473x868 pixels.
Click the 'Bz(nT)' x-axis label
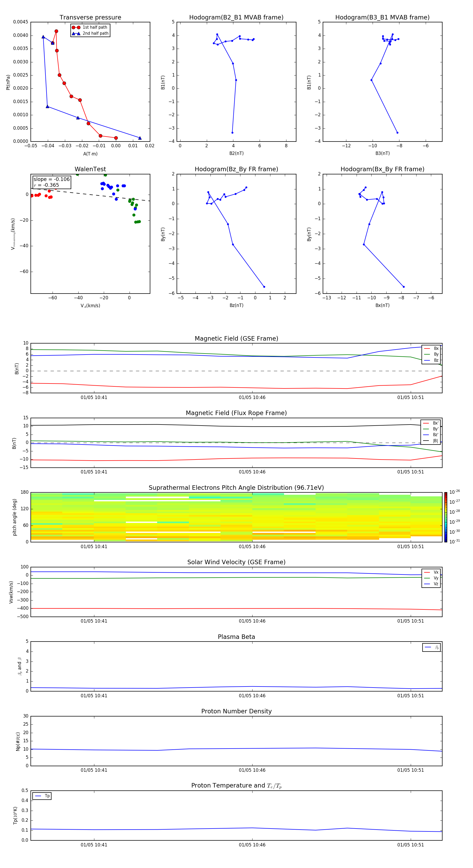[236, 306]
